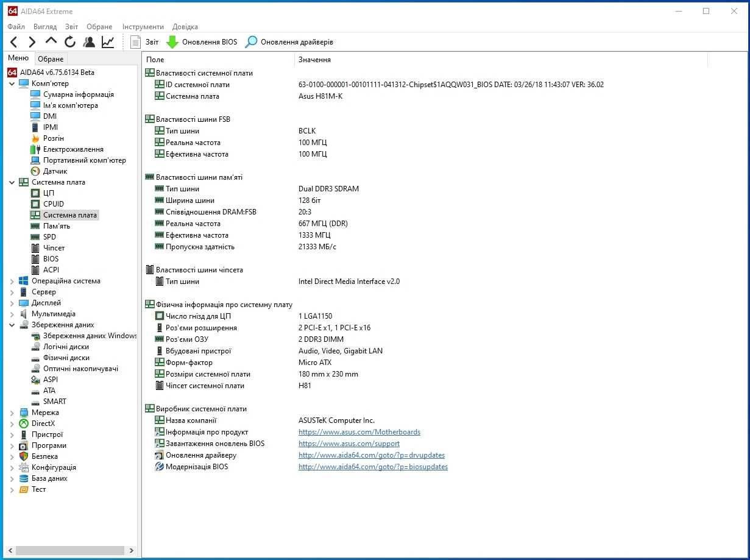
Task: Click the Тест benchmark icon
Action: click(x=24, y=489)
